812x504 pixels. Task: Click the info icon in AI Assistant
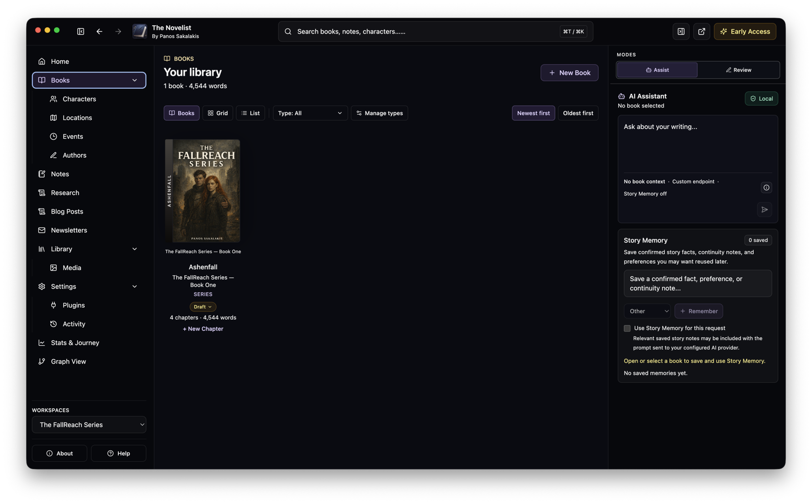(766, 188)
